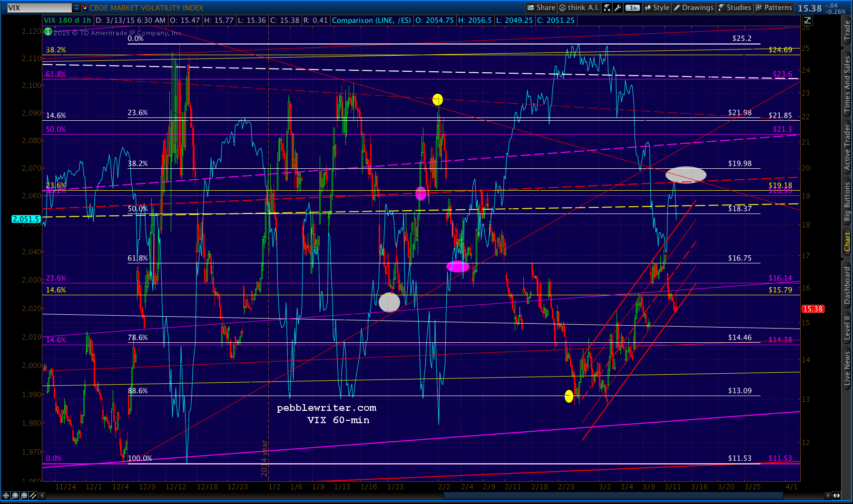853x504 pixels.
Task: Open the Times And Sales side tab
Action: point(847,84)
